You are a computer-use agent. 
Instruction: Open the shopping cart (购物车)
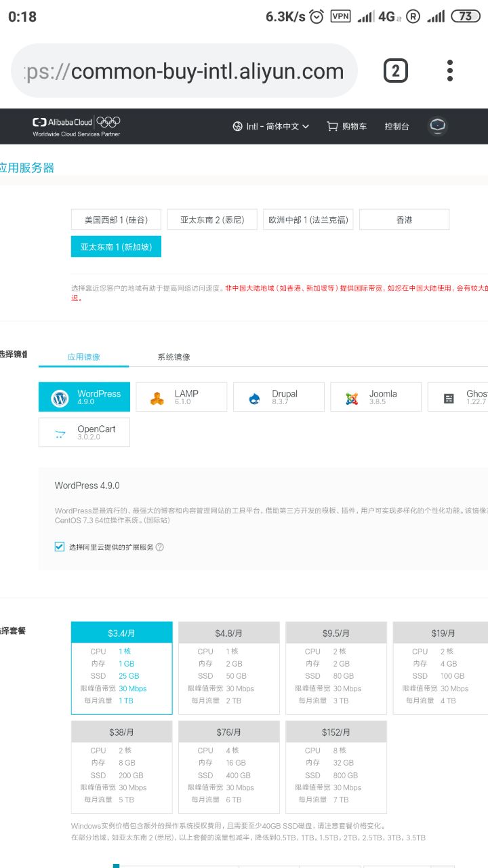[x=346, y=126]
